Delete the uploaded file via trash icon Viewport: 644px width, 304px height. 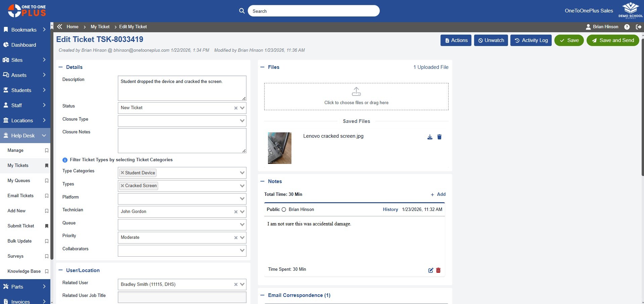(439, 137)
